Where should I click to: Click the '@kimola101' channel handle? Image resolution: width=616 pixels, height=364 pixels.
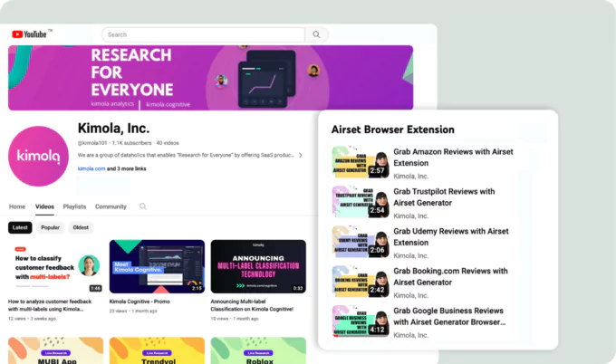click(92, 143)
